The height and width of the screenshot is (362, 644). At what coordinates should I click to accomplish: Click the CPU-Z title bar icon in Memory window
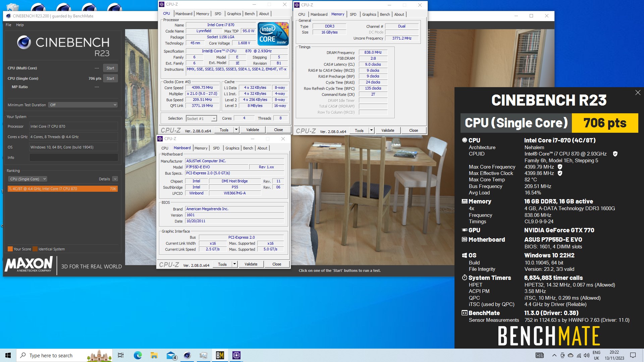(297, 5)
